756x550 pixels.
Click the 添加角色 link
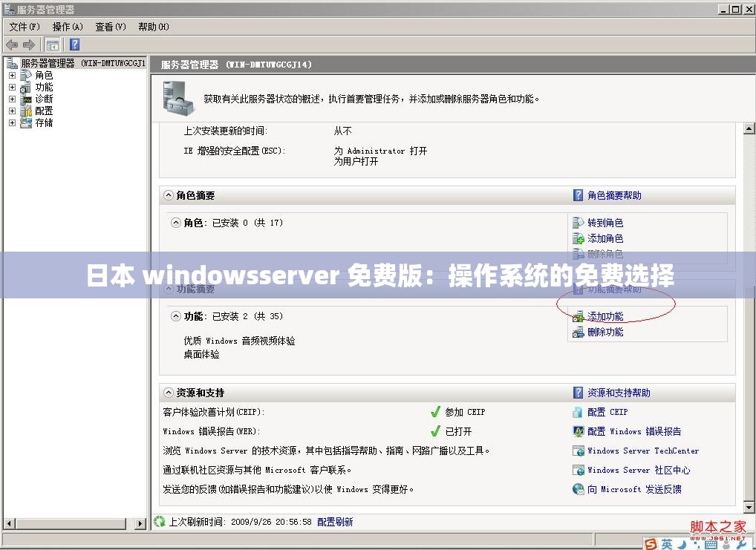tap(605, 238)
